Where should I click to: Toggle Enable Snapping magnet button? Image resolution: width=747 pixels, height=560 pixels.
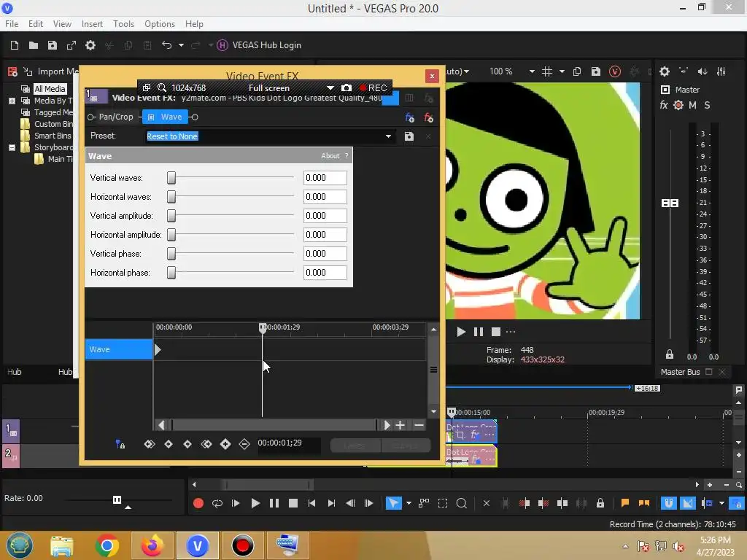click(668, 503)
